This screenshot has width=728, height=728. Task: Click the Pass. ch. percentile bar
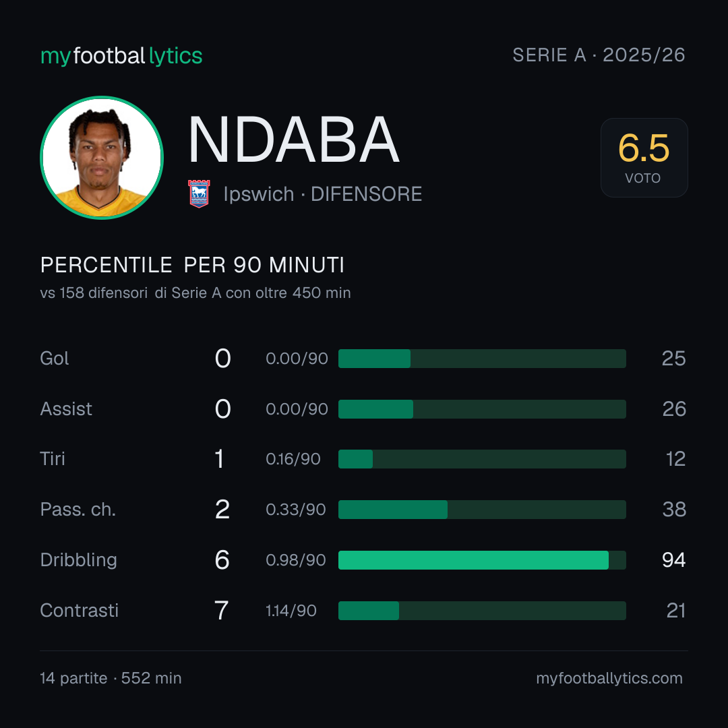[x=482, y=510]
